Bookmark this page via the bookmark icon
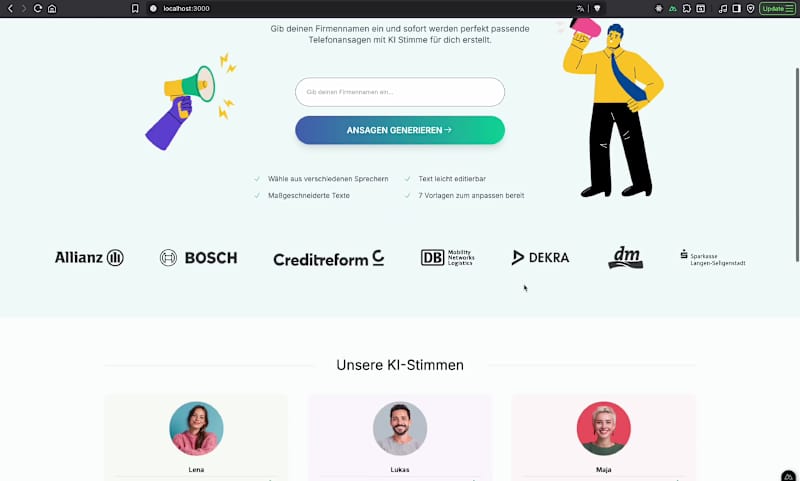Viewport: 800px width, 481px height. coord(135,9)
